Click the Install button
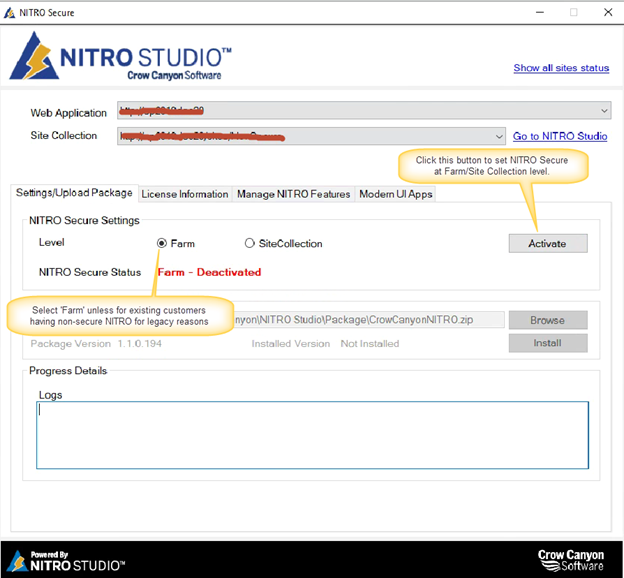The width and height of the screenshot is (624, 578). coord(548,343)
